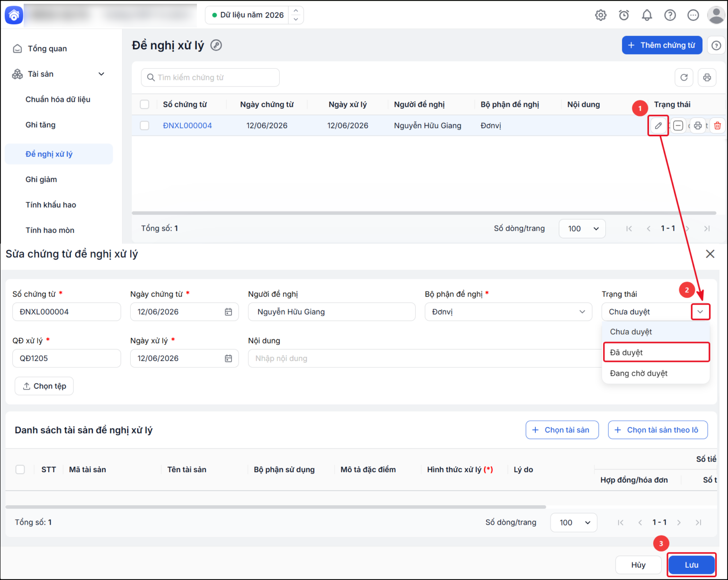
Task: Close the Sửa chứng từ dialog
Action: click(710, 254)
